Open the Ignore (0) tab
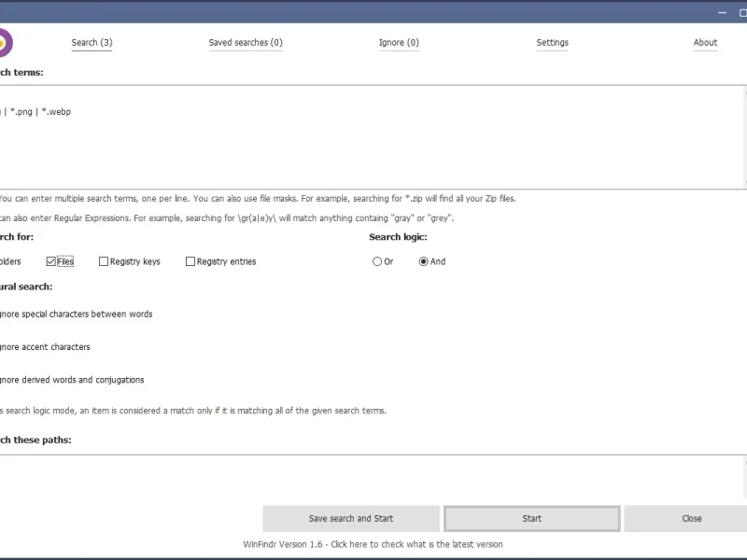 coord(399,42)
